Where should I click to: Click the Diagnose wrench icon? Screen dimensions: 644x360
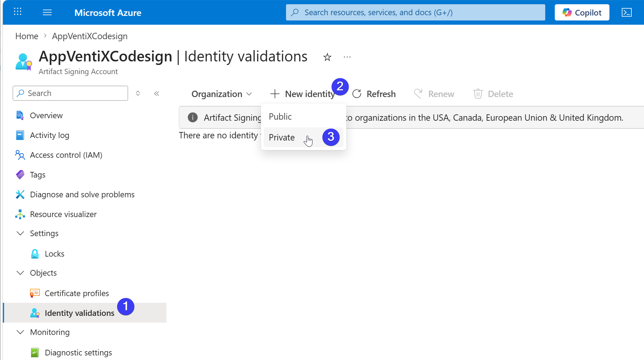pos(20,194)
